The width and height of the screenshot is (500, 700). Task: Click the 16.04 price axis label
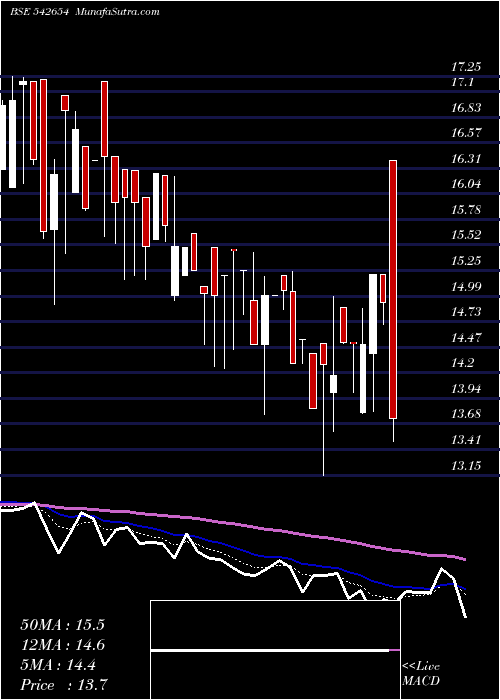(x=466, y=184)
